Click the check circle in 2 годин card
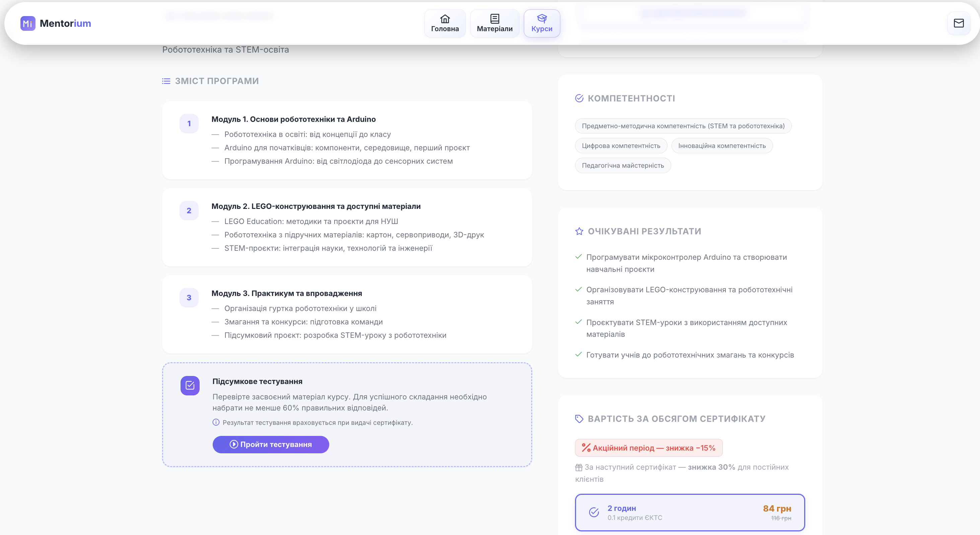The height and width of the screenshot is (535, 980). pos(594,512)
